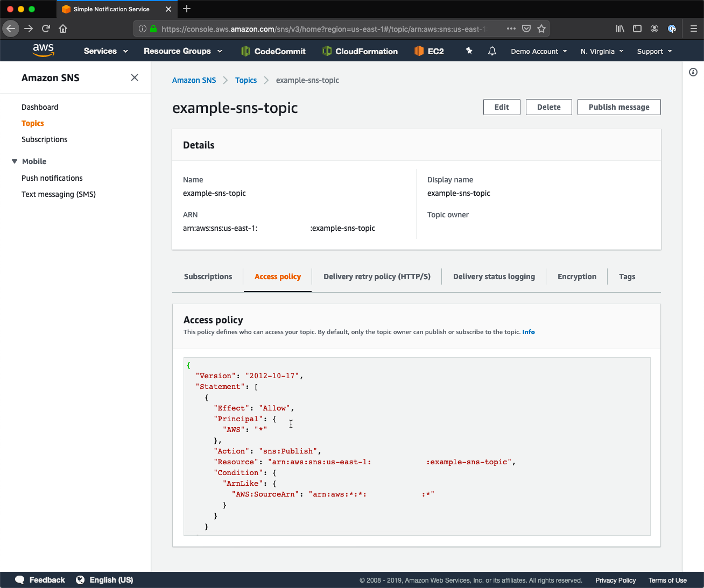Reload the current browser page

coord(46,29)
